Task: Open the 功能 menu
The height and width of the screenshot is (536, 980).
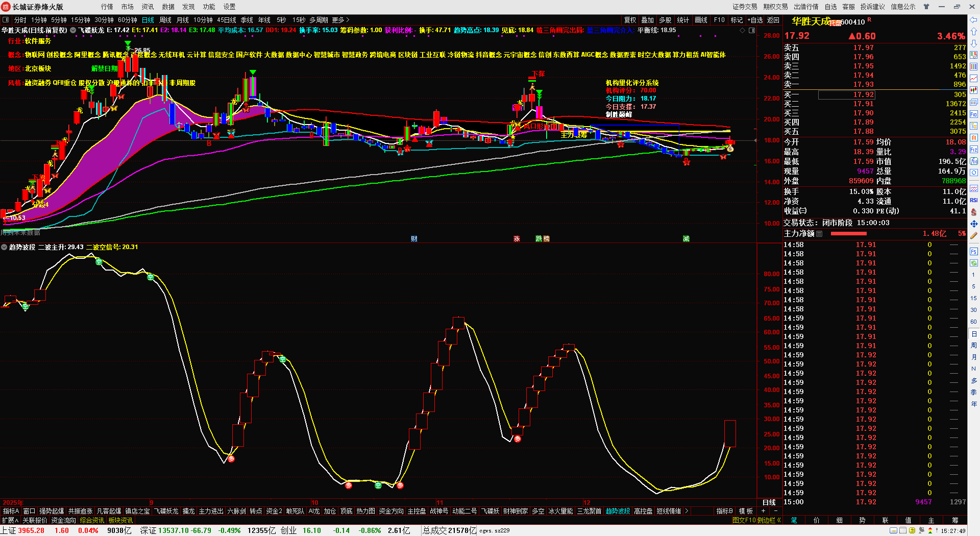Action: tap(209, 7)
